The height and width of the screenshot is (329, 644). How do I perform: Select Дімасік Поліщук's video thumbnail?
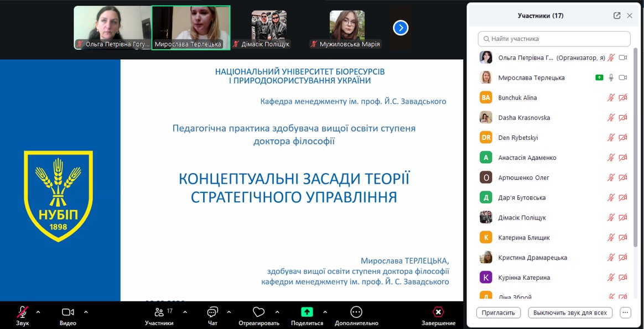[269, 28]
